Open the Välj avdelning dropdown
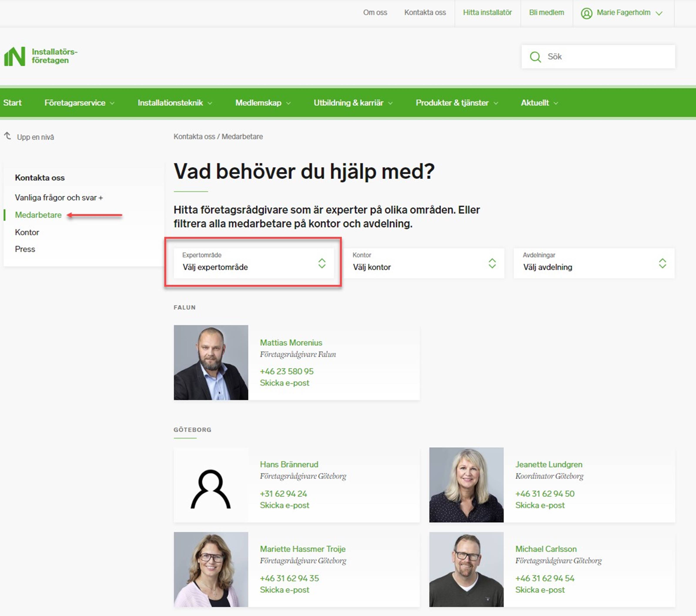The image size is (696, 616). 594,263
